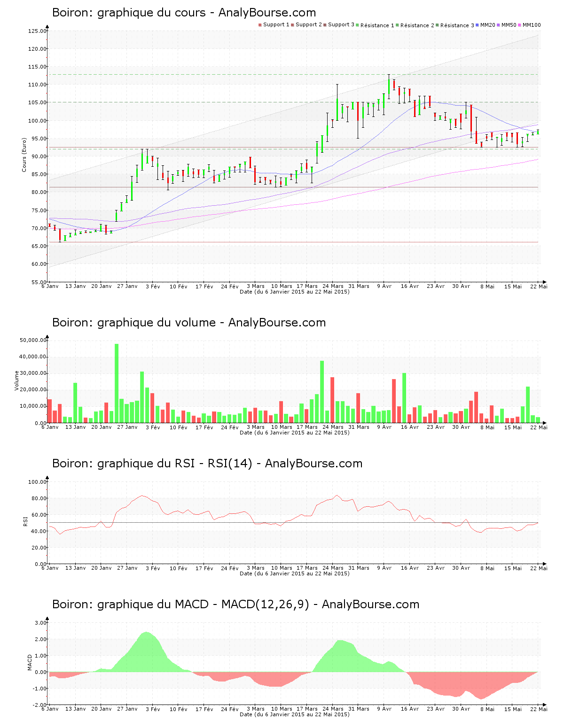
Task: Click the 115.00 price axis value
Action: (x=37, y=67)
